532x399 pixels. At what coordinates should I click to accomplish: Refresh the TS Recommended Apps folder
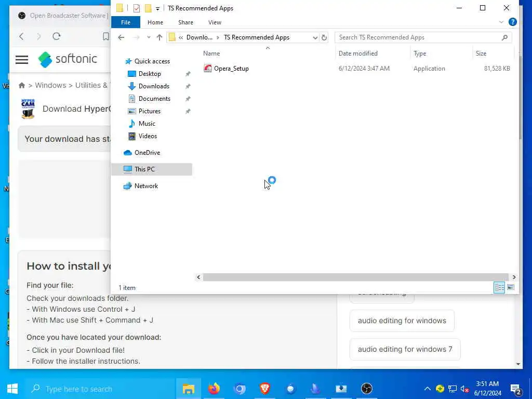[324, 37]
